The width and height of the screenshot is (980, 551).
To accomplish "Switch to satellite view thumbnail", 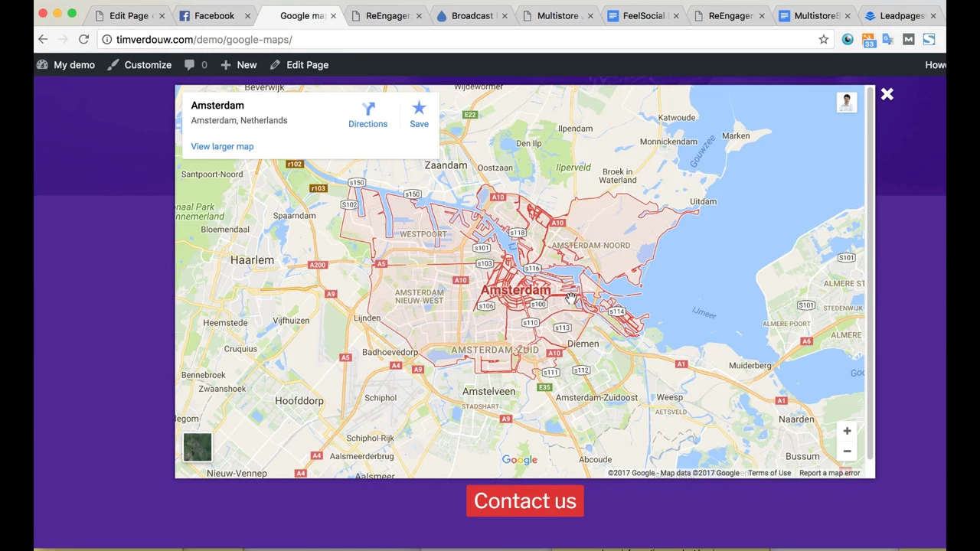I will pos(197,448).
